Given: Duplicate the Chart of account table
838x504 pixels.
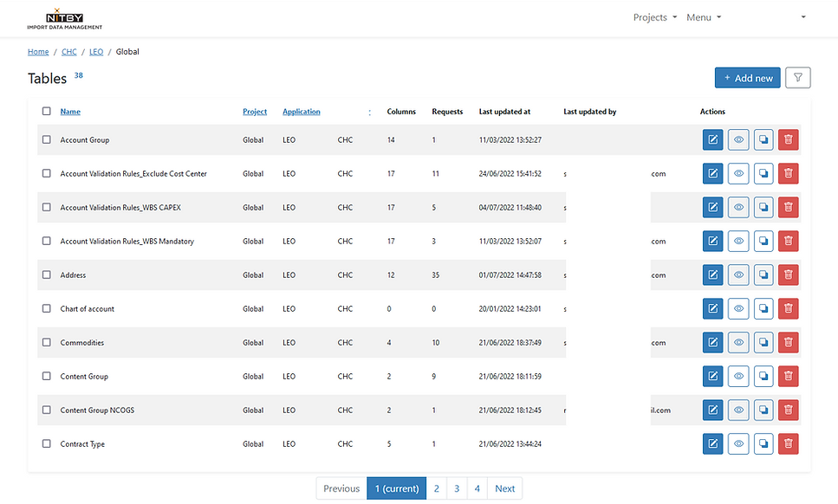Looking at the screenshot, I should point(763,308).
